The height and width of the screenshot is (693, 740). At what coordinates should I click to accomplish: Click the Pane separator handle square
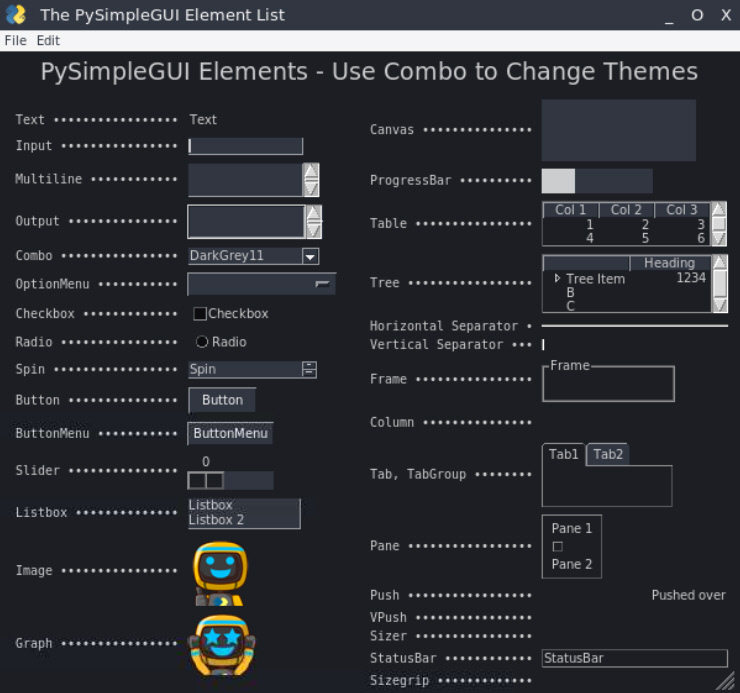558,546
